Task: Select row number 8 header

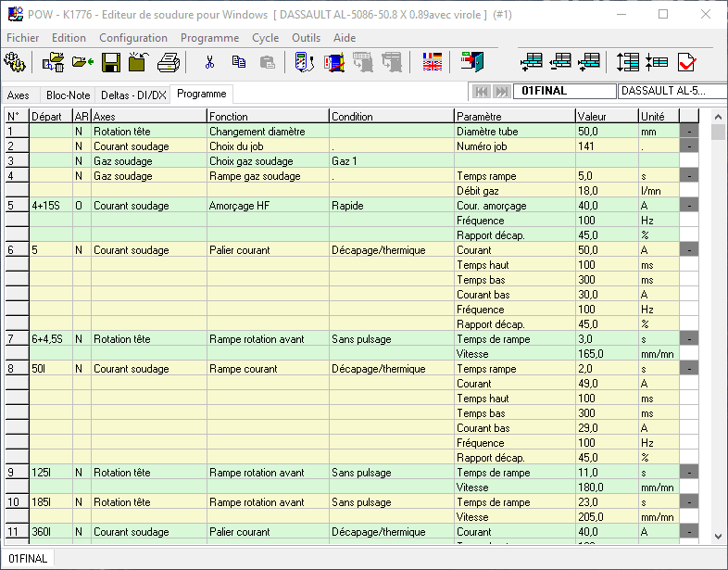Action: 17,369
